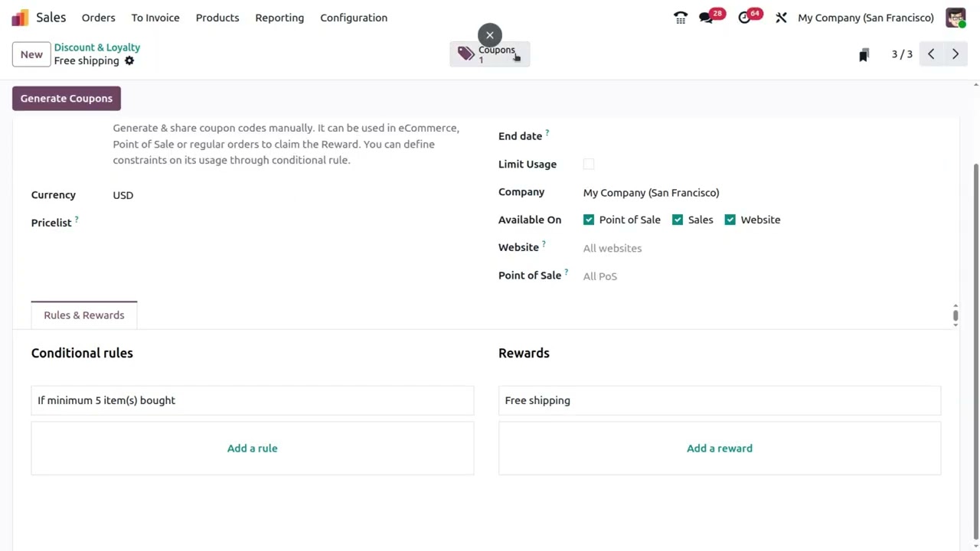The image size is (980, 551).
Task: Open the Orders menu
Action: tap(98, 18)
